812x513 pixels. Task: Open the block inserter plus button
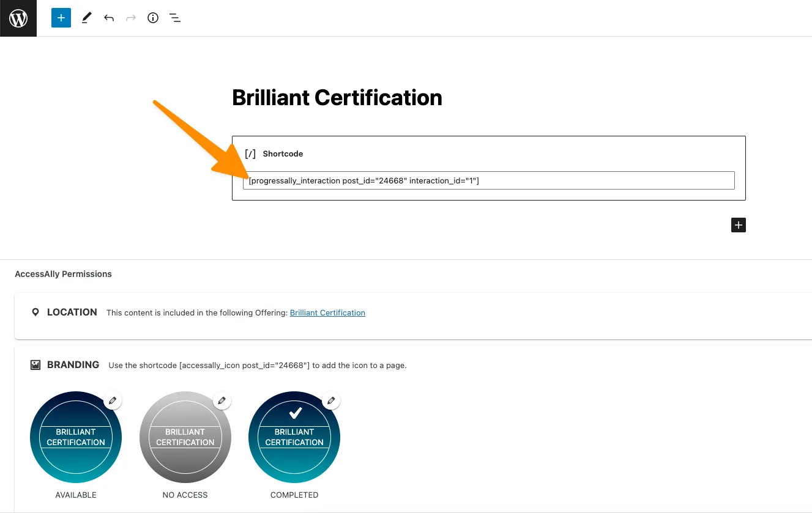click(61, 18)
